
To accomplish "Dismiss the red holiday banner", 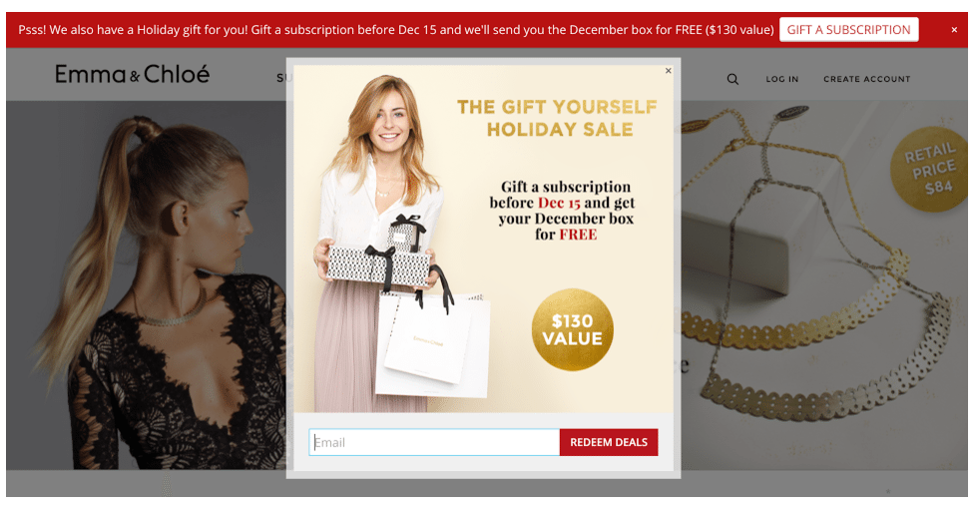I will click(x=954, y=29).
